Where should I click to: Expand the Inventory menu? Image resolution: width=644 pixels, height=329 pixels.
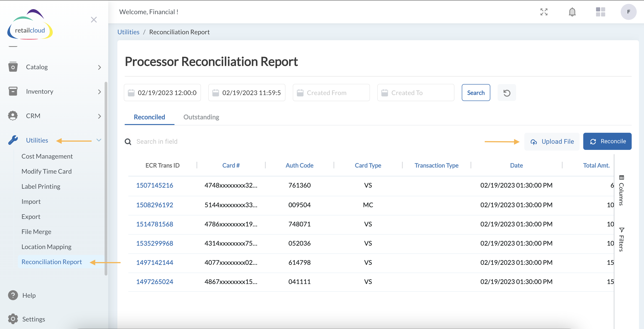[x=40, y=91]
